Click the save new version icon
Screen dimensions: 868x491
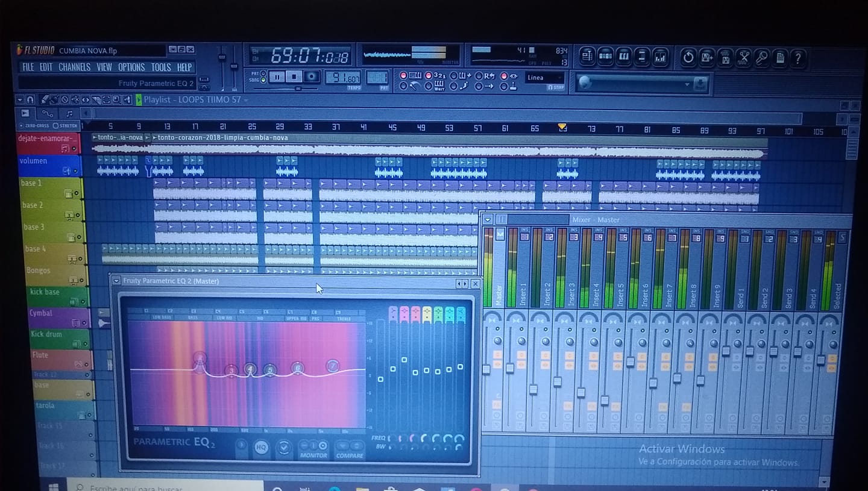pyautogui.click(x=707, y=57)
